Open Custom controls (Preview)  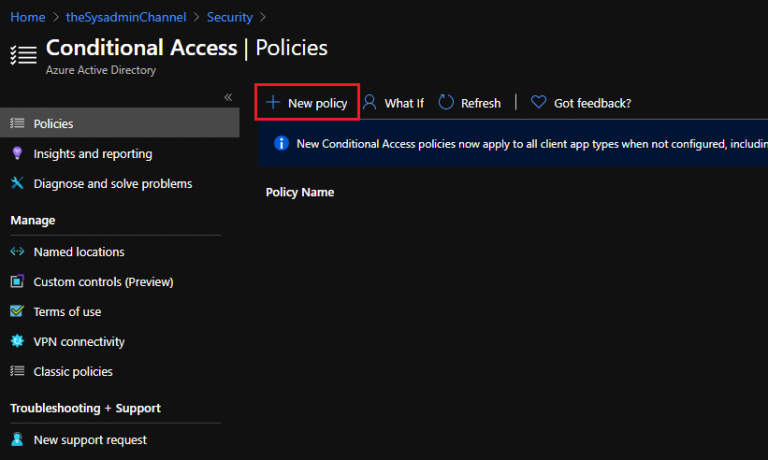103,282
